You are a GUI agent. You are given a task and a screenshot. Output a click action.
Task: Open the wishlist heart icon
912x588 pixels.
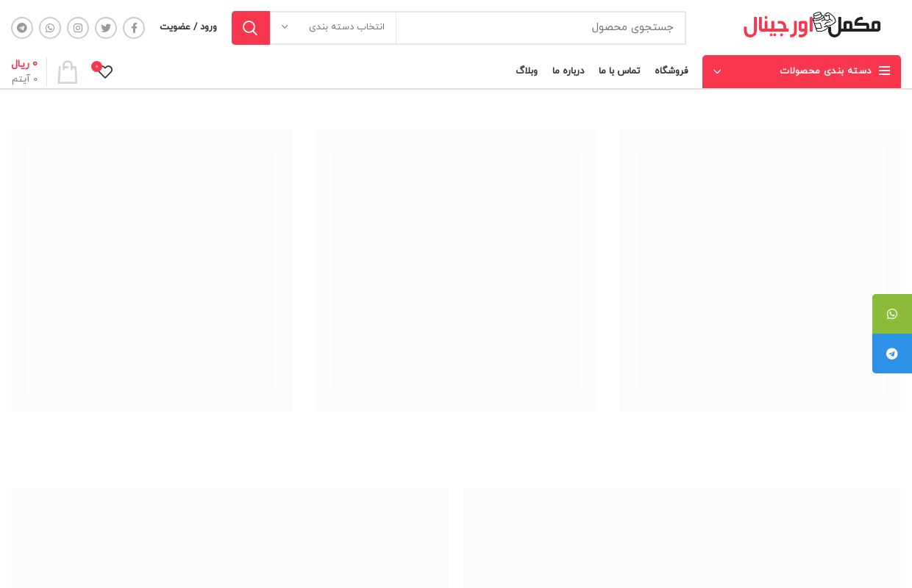click(x=105, y=72)
